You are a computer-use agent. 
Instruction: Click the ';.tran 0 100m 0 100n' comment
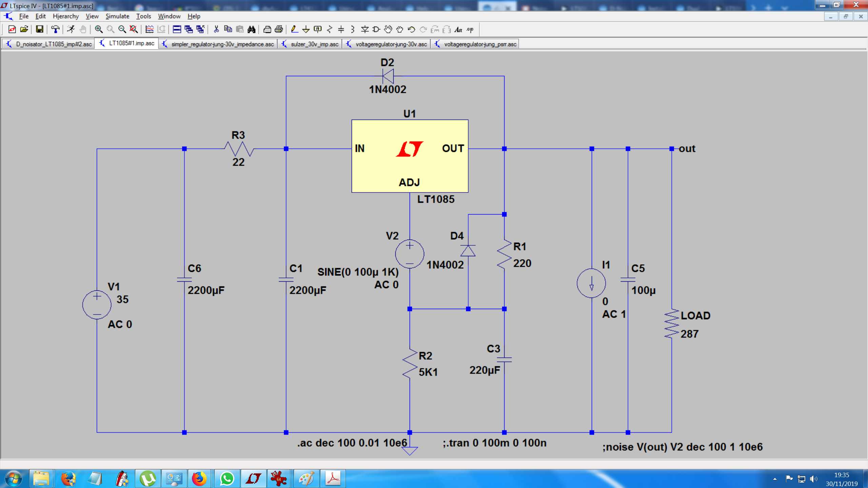tap(494, 443)
